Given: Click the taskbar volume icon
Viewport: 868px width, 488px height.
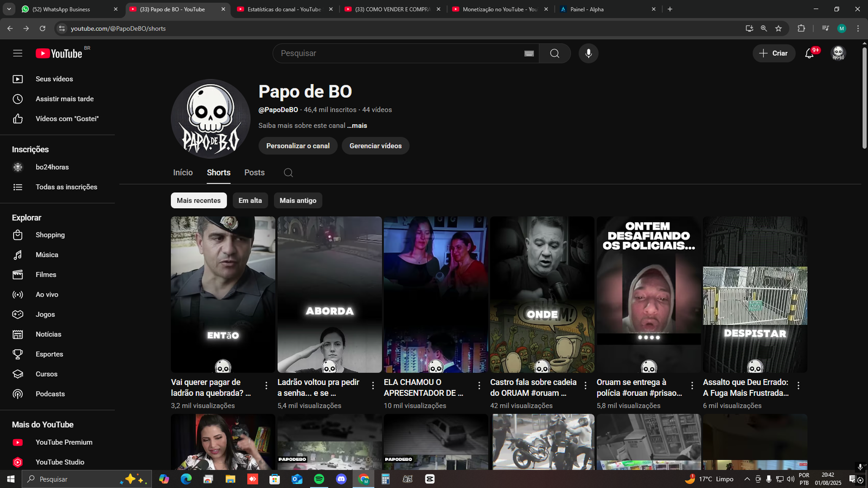Looking at the screenshot, I should 790,479.
